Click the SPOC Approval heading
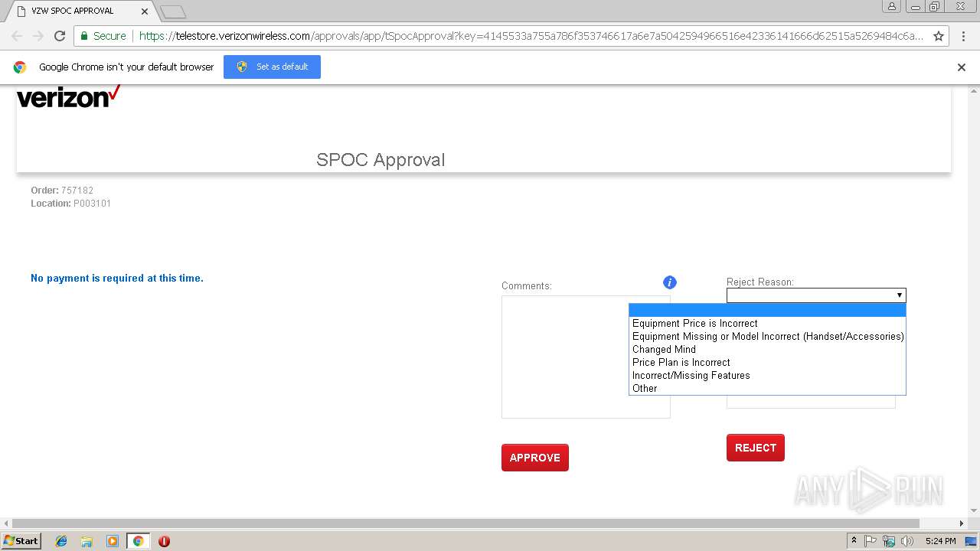The width and height of the screenshot is (980, 551). click(381, 160)
